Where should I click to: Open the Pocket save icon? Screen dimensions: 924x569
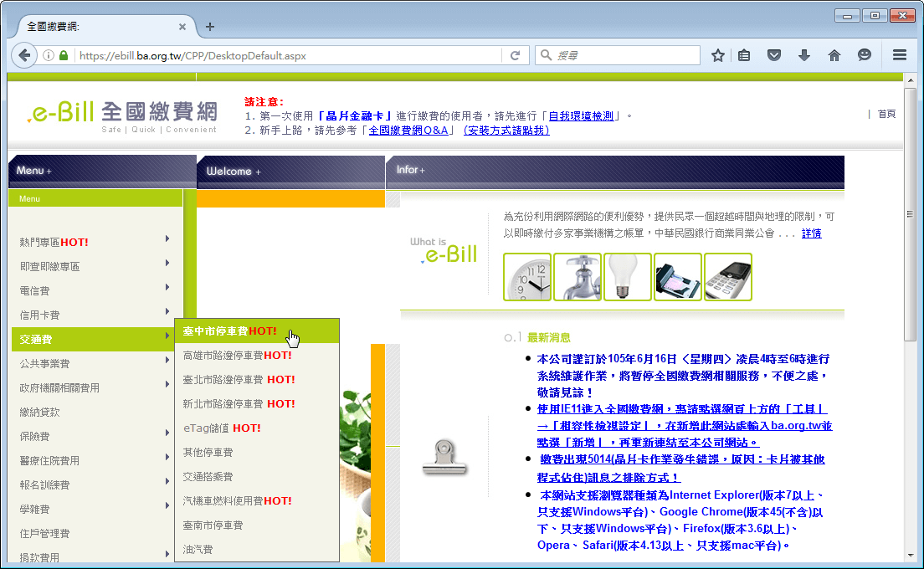[x=774, y=55]
